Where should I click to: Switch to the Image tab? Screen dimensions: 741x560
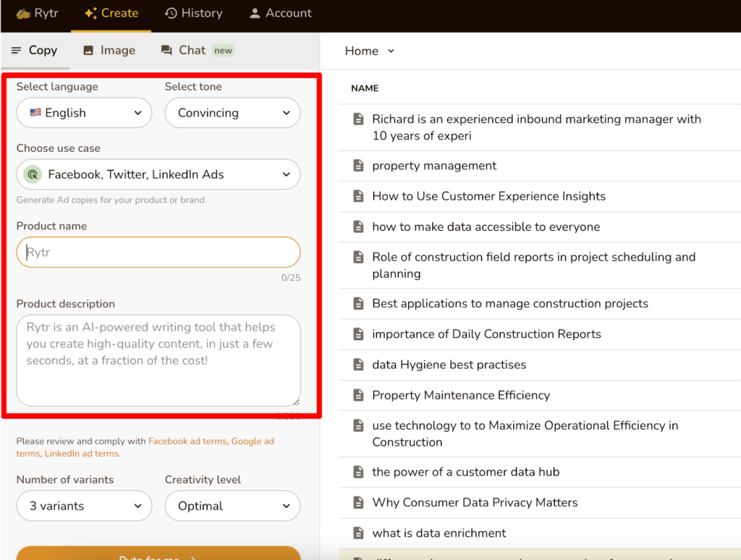109,50
